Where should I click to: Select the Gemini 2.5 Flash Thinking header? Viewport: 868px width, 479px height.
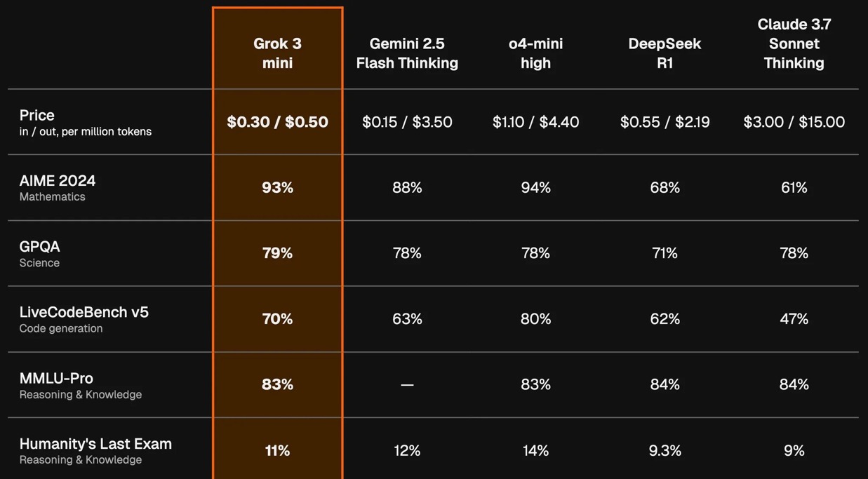pos(407,53)
